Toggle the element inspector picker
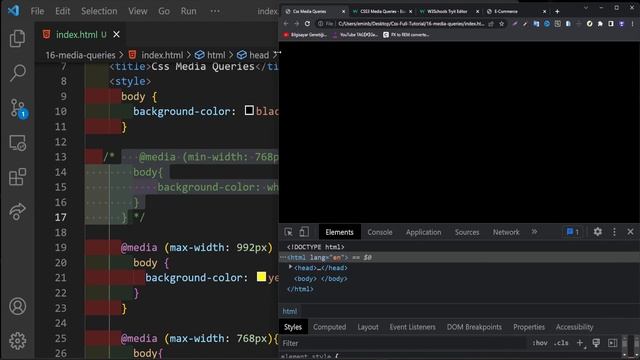 click(x=288, y=232)
